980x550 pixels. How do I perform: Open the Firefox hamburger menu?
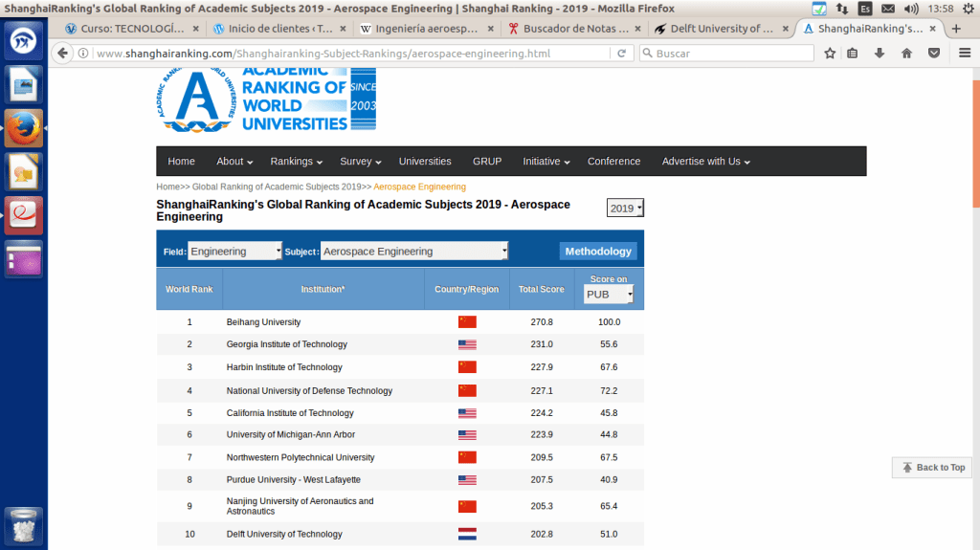click(x=964, y=54)
